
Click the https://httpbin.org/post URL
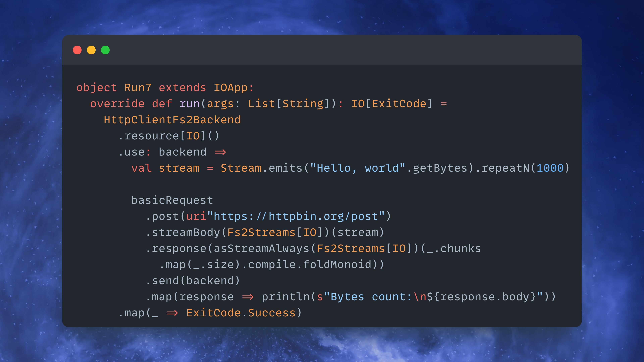(x=296, y=216)
